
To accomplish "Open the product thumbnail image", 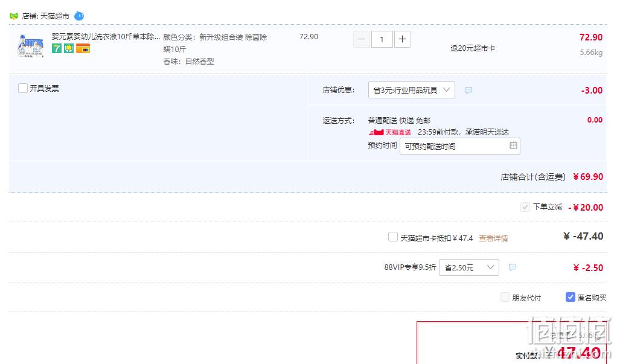I will pos(30,46).
